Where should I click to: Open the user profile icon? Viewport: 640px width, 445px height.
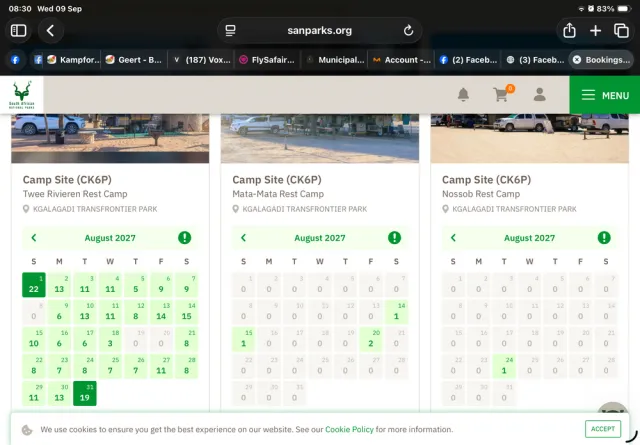540,95
